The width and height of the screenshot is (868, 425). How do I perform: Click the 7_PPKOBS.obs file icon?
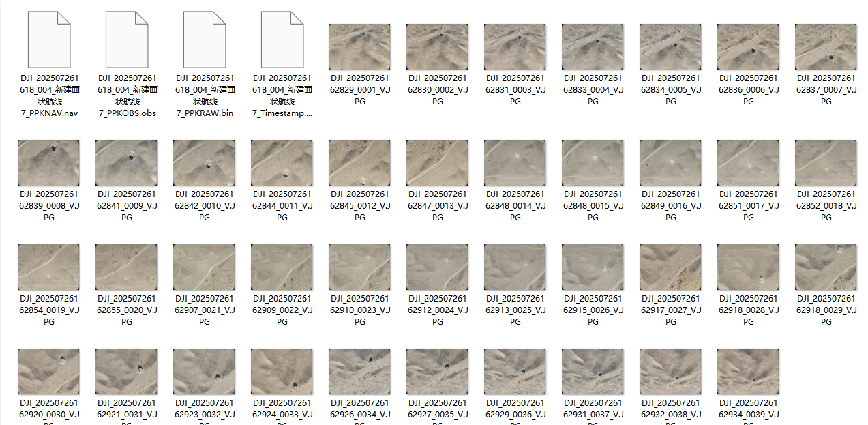[x=126, y=40]
